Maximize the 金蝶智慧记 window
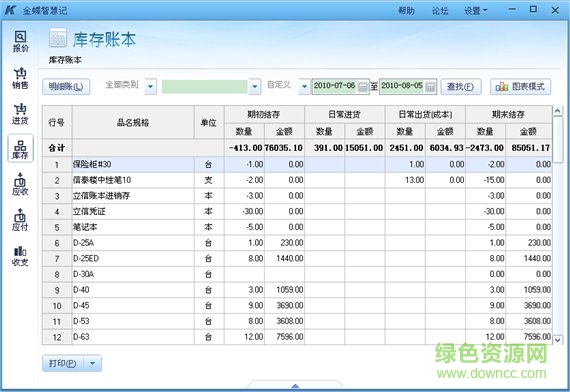Image resolution: width=570 pixels, height=392 pixels. click(x=533, y=10)
